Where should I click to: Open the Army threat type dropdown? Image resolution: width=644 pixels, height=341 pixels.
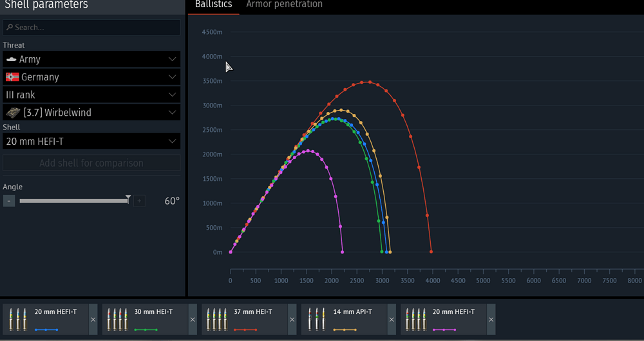pyautogui.click(x=91, y=59)
